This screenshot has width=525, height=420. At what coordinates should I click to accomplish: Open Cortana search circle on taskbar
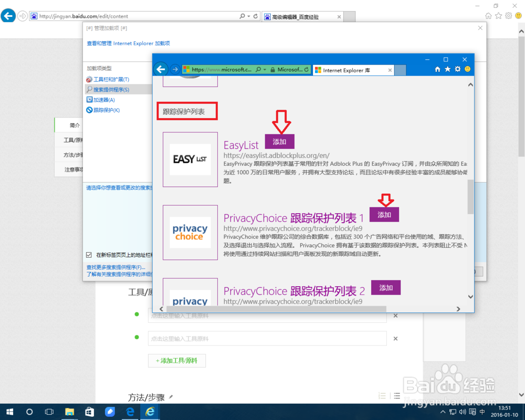29,412
